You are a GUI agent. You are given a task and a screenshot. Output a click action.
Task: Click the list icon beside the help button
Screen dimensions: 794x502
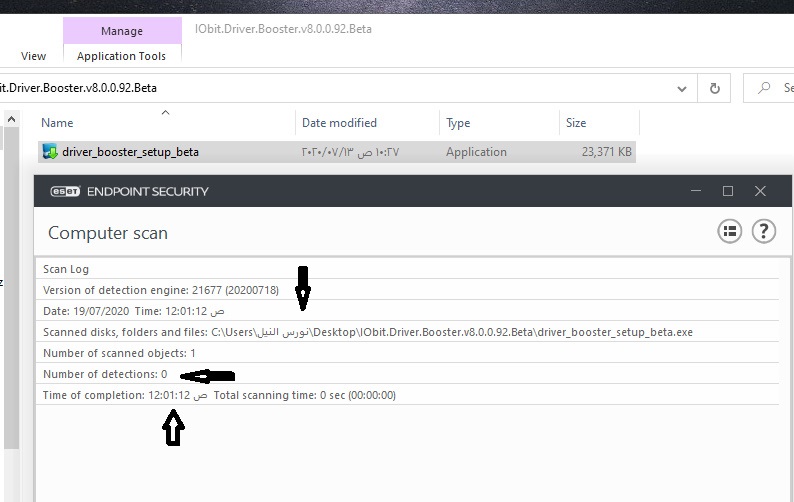pos(730,232)
